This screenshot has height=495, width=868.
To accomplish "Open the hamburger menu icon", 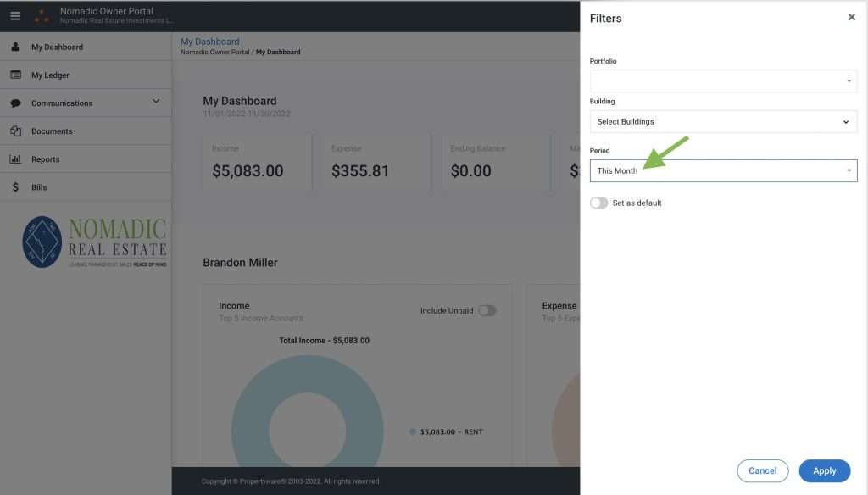I will pos(15,16).
